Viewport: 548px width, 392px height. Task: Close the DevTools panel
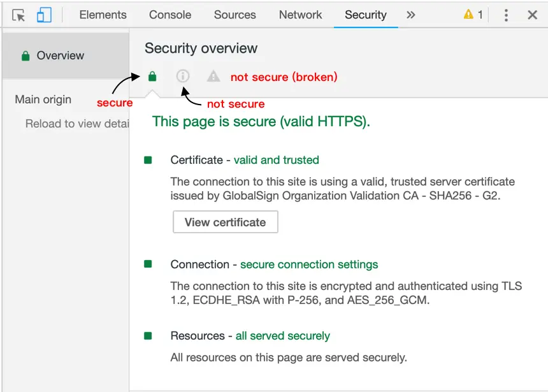(x=533, y=15)
